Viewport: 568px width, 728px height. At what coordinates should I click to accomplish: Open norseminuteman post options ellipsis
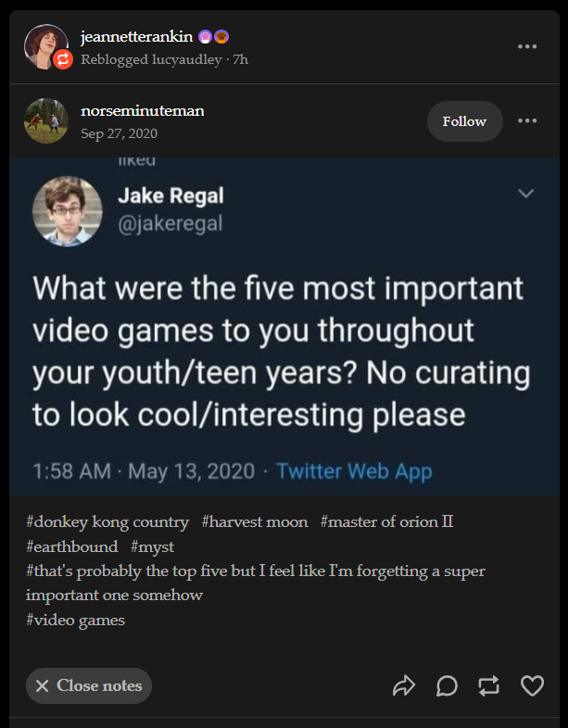tap(527, 121)
